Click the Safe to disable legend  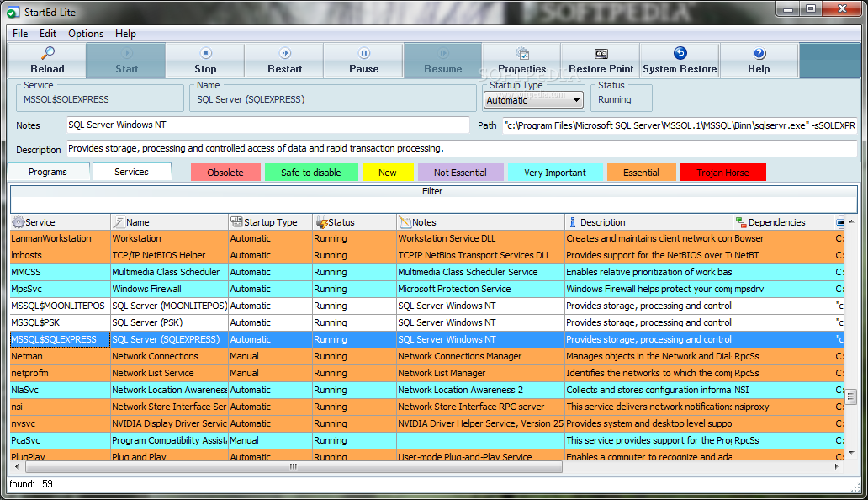311,173
